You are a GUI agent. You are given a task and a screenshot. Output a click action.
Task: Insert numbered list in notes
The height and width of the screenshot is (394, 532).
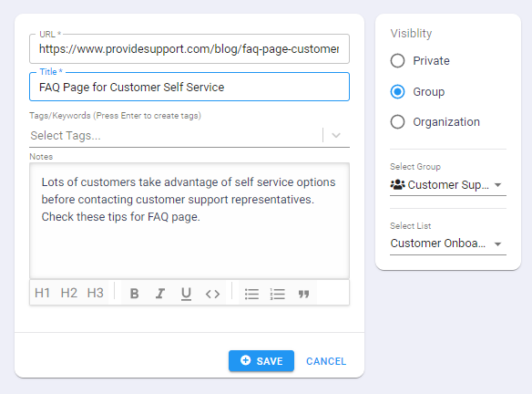click(x=278, y=294)
